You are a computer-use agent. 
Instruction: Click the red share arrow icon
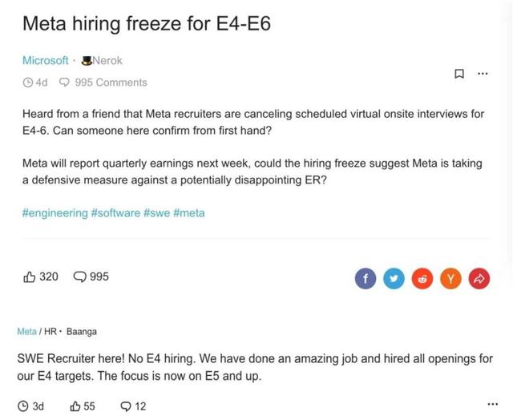(479, 279)
